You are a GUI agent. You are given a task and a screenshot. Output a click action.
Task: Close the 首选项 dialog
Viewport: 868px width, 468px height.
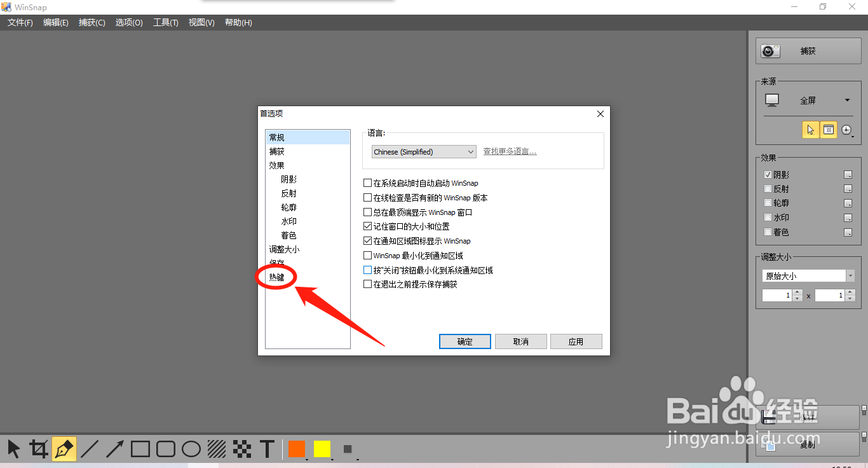coord(600,114)
